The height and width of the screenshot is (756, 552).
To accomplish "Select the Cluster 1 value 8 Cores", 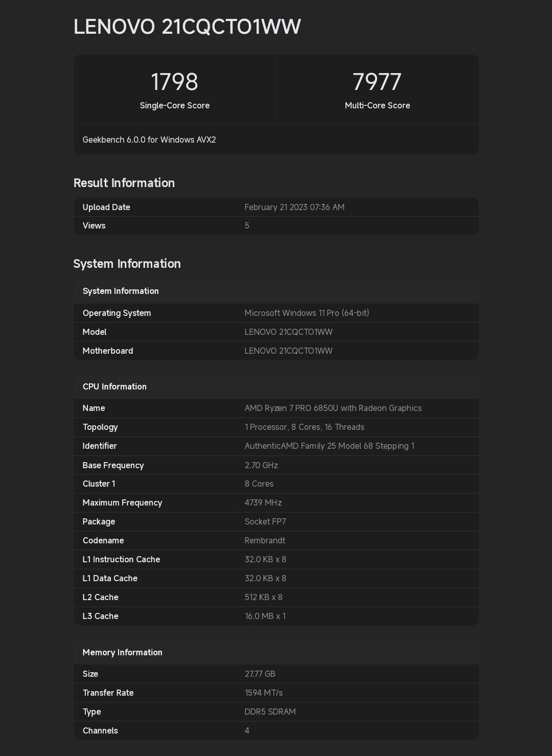I will (x=259, y=484).
